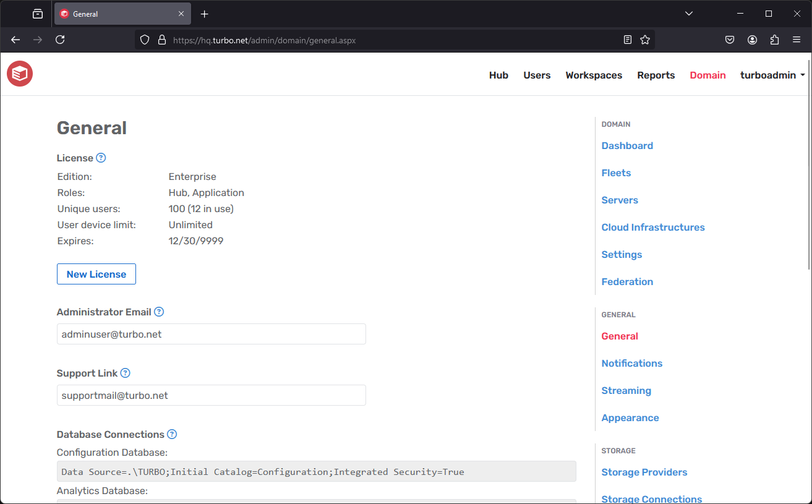This screenshot has width=812, height=504.
Task: Click the Support Link help icon
Action: [126, 373]
